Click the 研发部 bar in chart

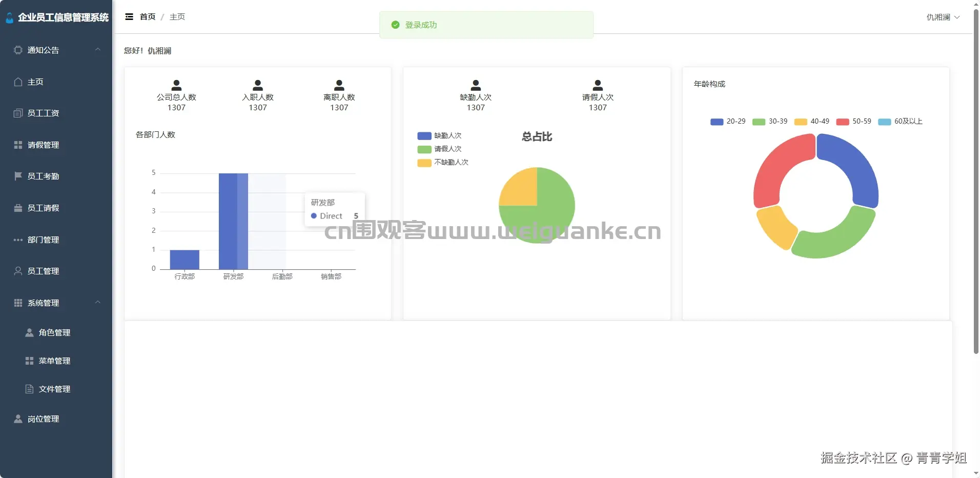point(233,221)
